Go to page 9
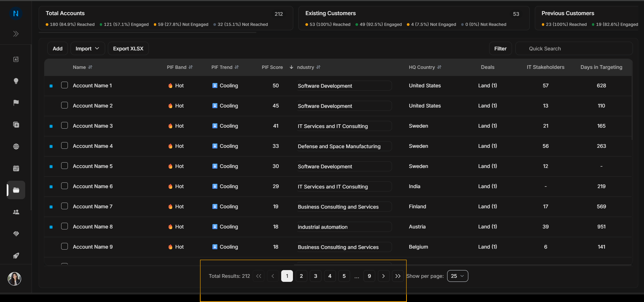Image resolution: width=644 pixels, height=302 pixels. 369,276
